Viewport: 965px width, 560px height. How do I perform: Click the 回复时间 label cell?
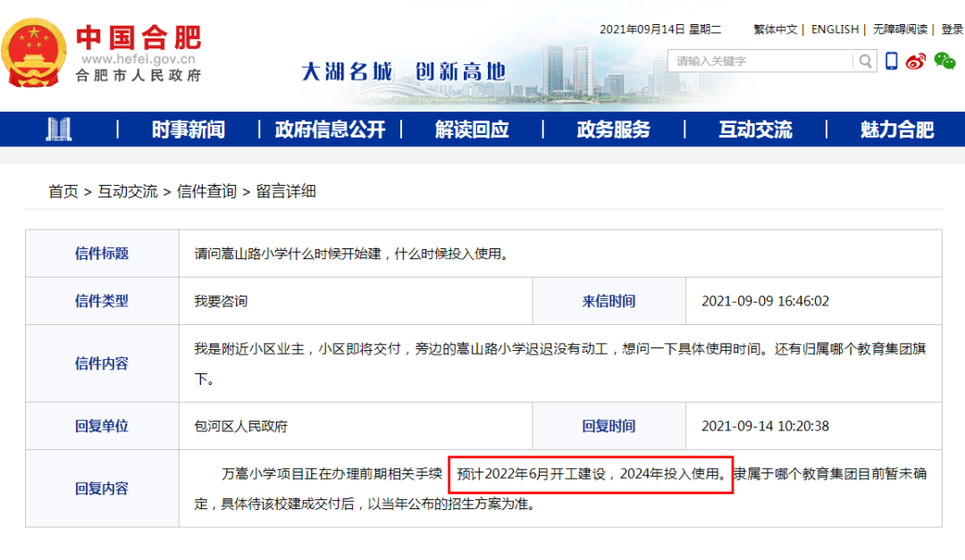point(609,426)
